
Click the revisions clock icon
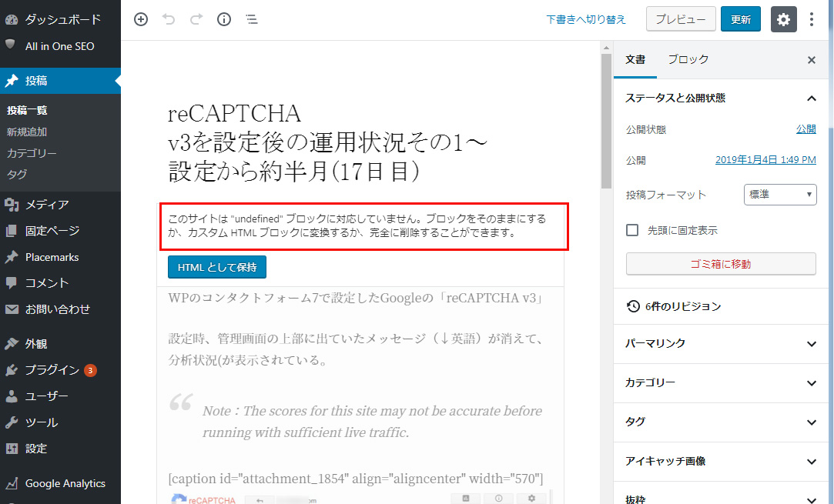633,306
